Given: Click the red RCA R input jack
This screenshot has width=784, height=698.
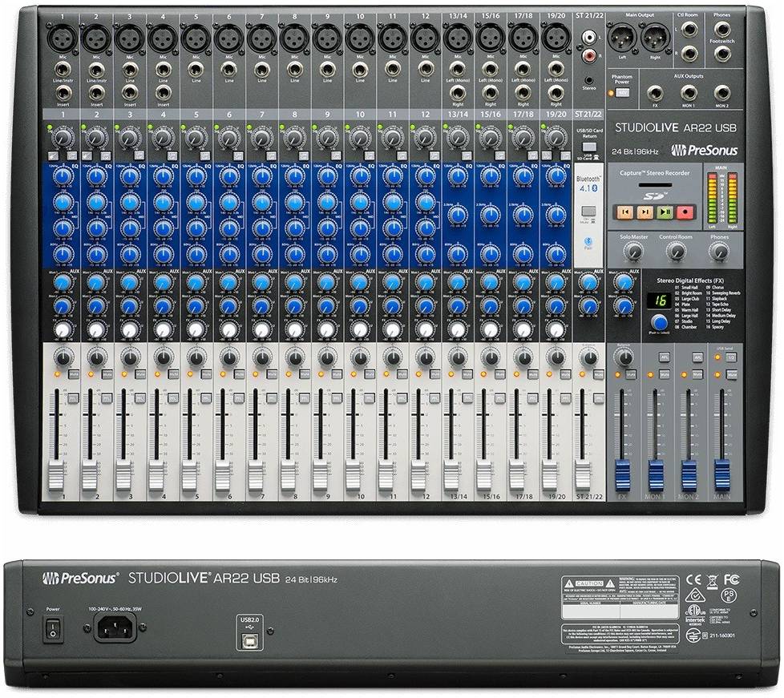Looking at the screenshot, I should tap(589, 54).
